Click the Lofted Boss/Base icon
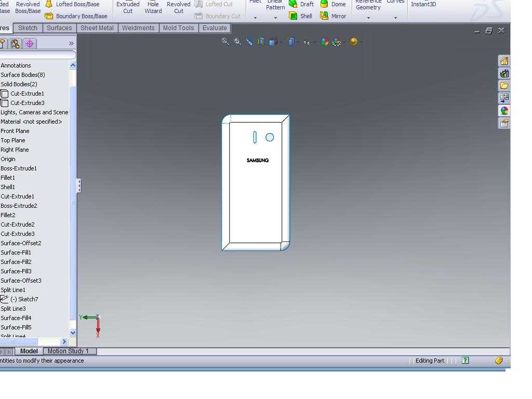 (49, 4)
